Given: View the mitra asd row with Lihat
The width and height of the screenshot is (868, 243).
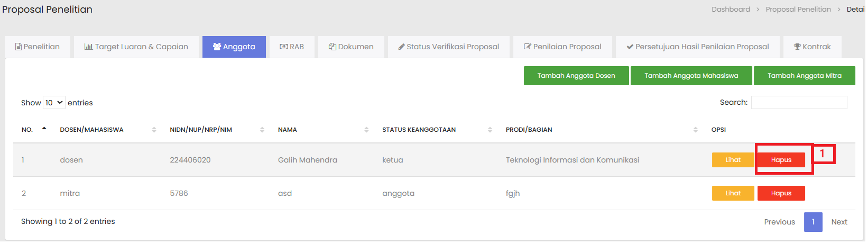Looking at the screenshot, I should [733, 193].
